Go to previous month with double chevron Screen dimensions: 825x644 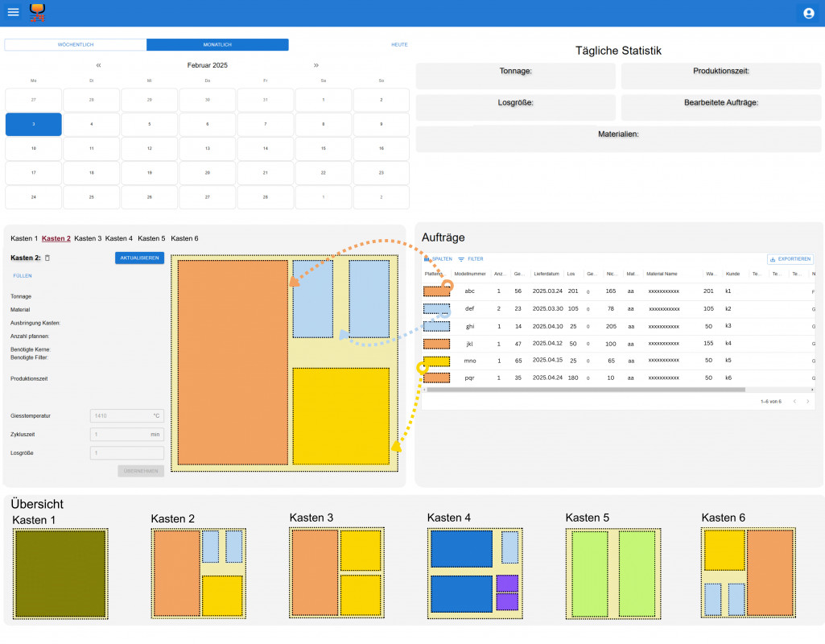(98, 65)
